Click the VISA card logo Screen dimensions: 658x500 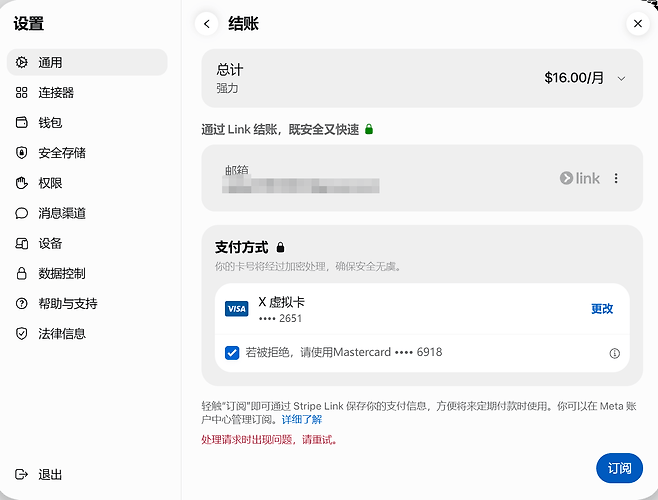[x=237, y=309]
